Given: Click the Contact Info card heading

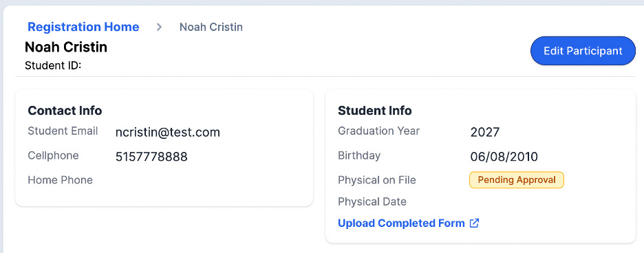Looking at the screenshot, I should coord(65,111).
